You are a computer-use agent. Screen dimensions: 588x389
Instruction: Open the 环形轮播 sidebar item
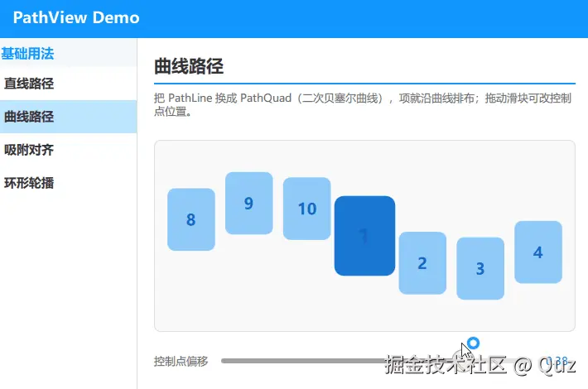coord(68,183)
